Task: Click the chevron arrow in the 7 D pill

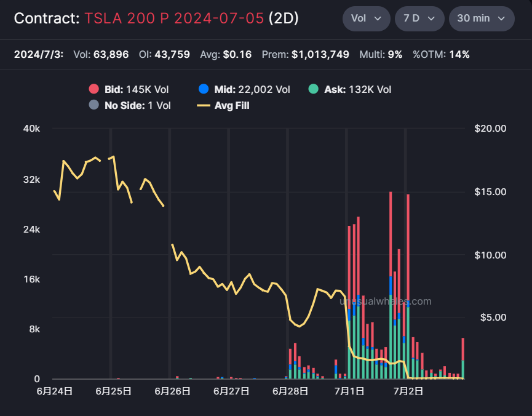Action: tap(431, 18)
